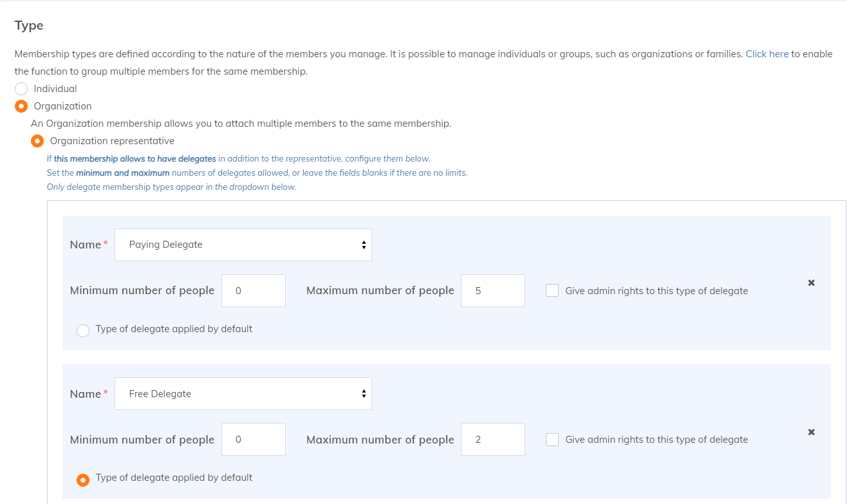Click the Organization radio label text
This screenshot has height=504, width=847.
[x=62, y=106]
